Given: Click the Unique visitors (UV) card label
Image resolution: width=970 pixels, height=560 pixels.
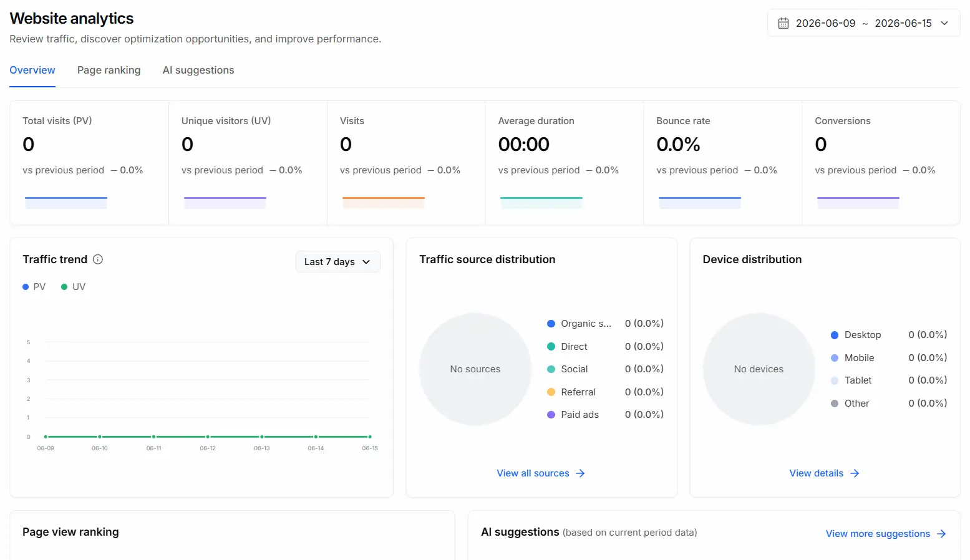Looking at the screenshot, I should tap(226, 121).
